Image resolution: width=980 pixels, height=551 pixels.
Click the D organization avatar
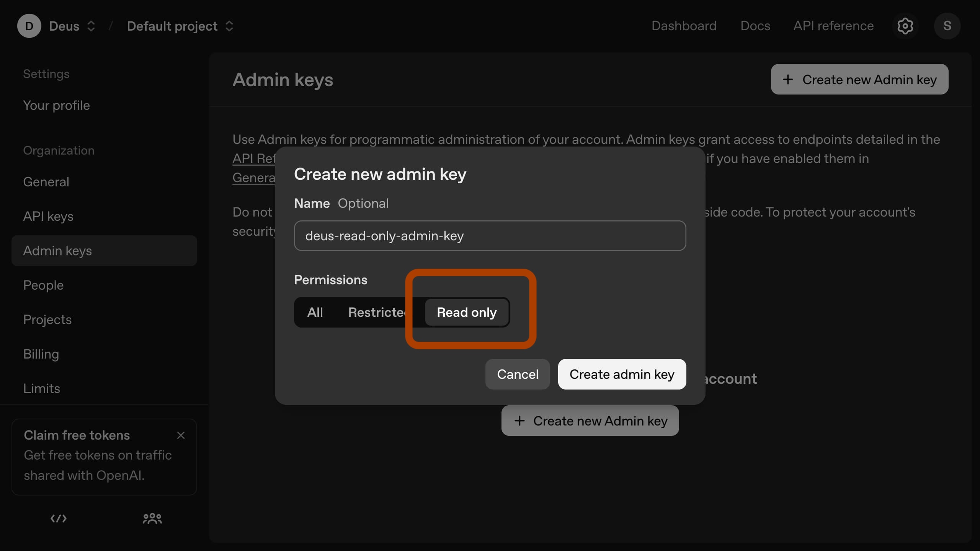29,26
